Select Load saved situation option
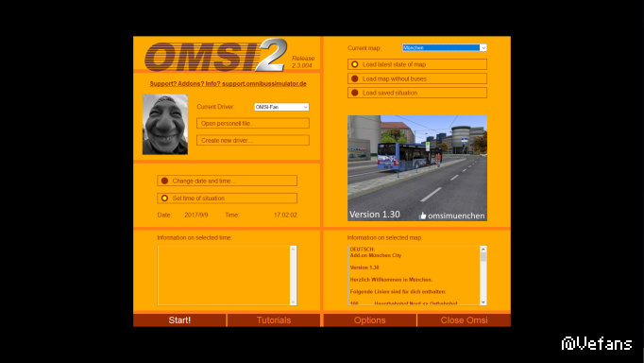The width and height of the screenshot is (644, 363). pos(417,93)
